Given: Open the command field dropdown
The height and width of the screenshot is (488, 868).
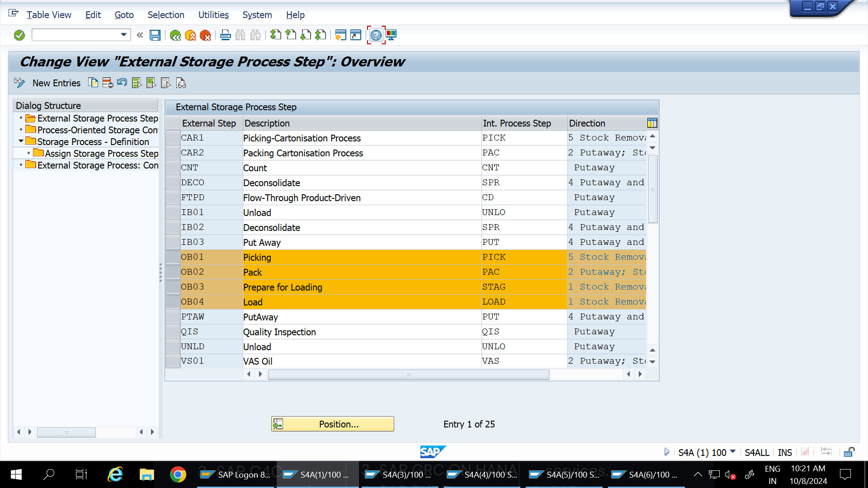Looking at the screenshot, I should tap(123, 34).
